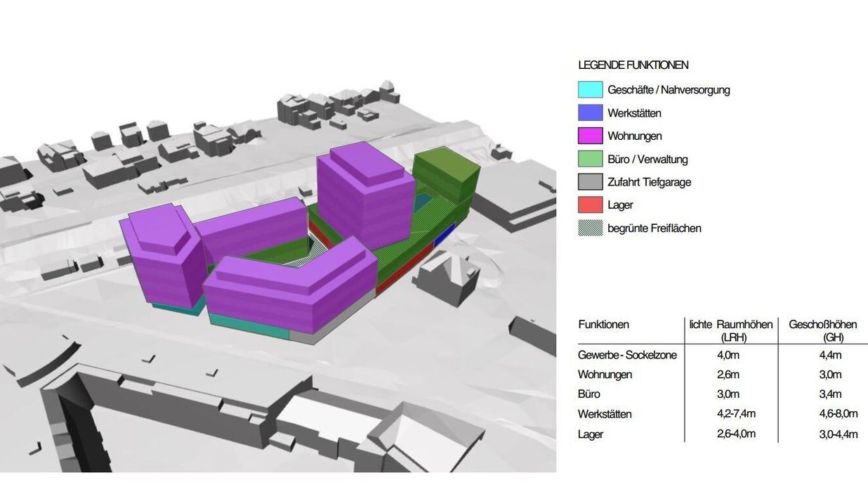This screenshot has height=492, width=868.
Task: Click the red Lager legend swatch
Action: click(x=590, y=205)
